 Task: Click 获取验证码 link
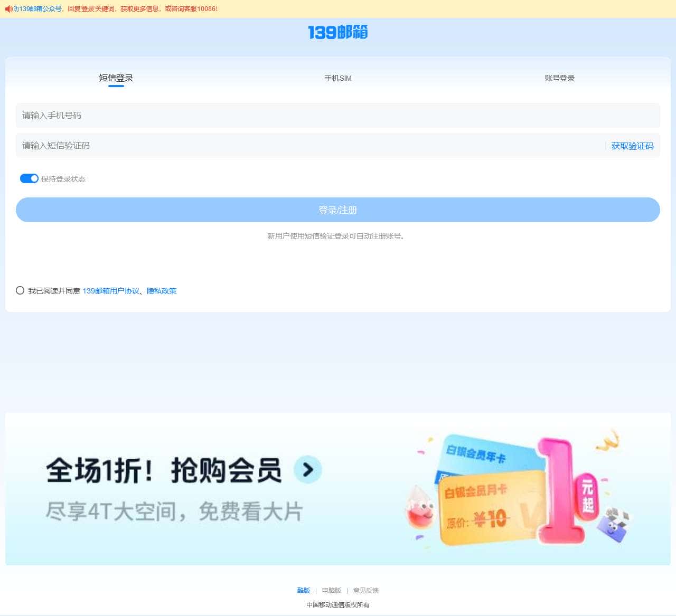coord(632,146)
